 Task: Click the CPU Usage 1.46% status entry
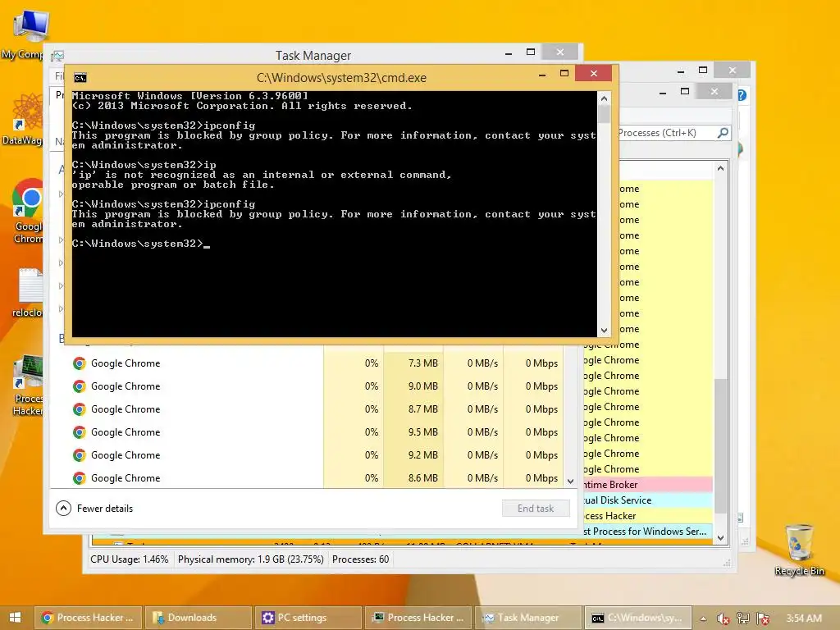(x=129, y=559)
